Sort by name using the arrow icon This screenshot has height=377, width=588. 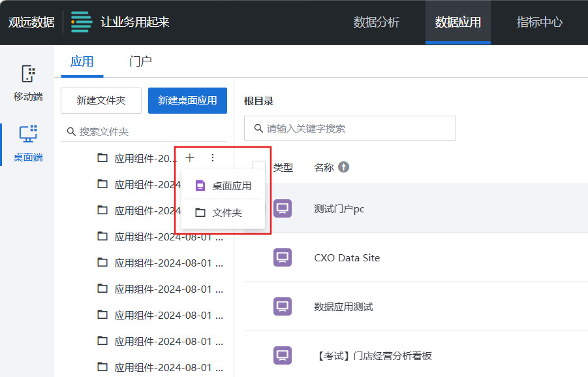343,167
